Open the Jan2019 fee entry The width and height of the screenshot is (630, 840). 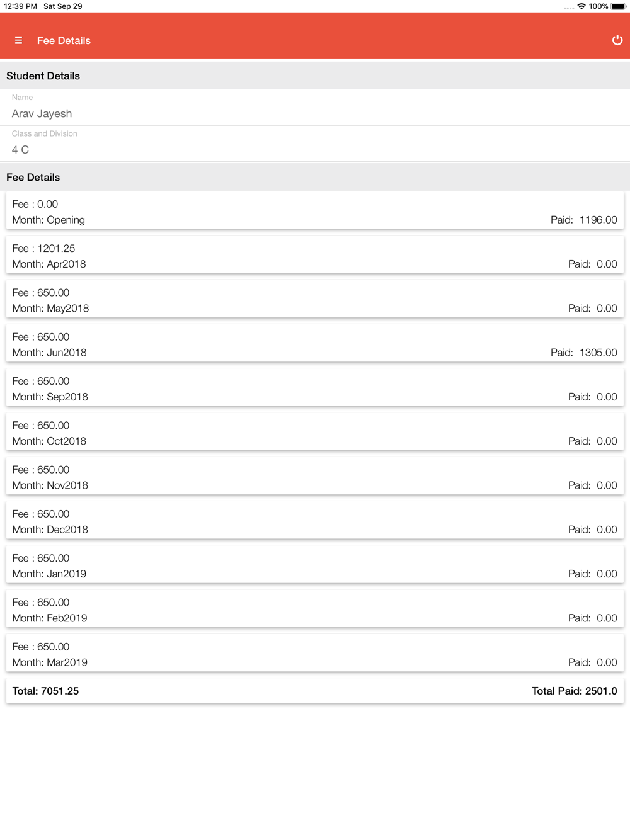coord(315,565)
